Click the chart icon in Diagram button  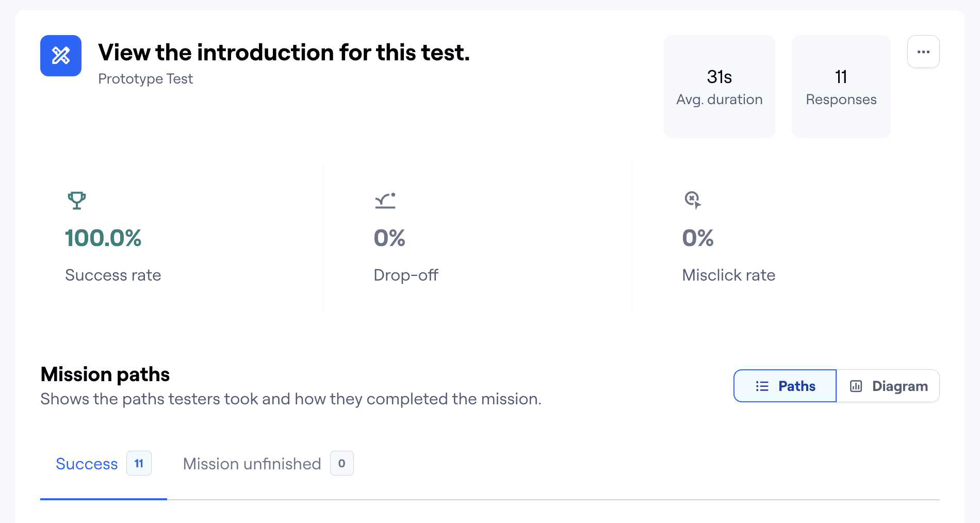pyautogui.click(x=856, y=386)
